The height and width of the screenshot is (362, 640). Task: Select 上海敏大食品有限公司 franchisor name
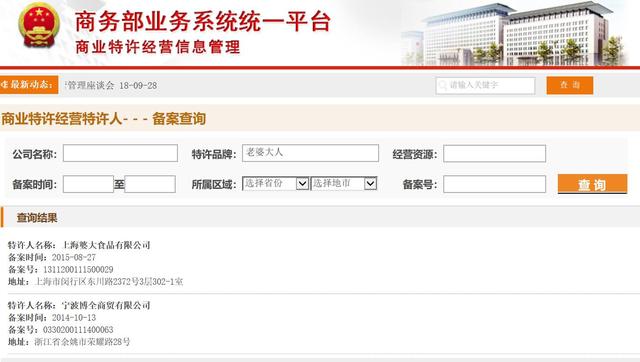(106, 245)
